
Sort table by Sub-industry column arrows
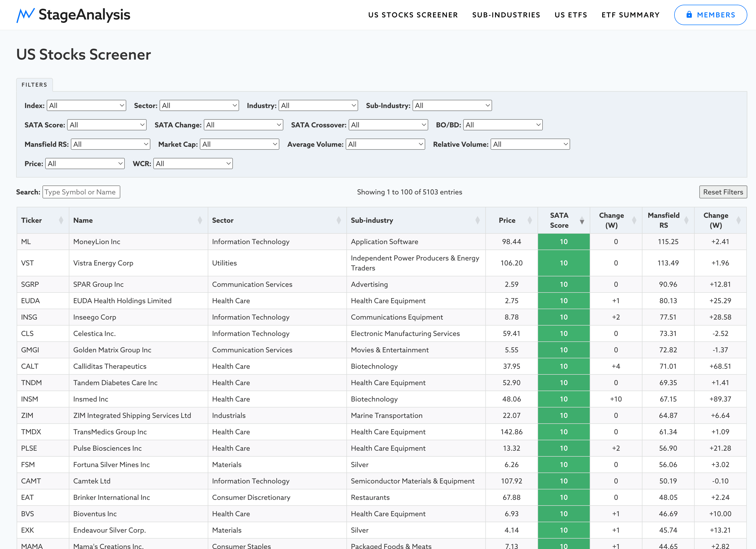[477, 220]
